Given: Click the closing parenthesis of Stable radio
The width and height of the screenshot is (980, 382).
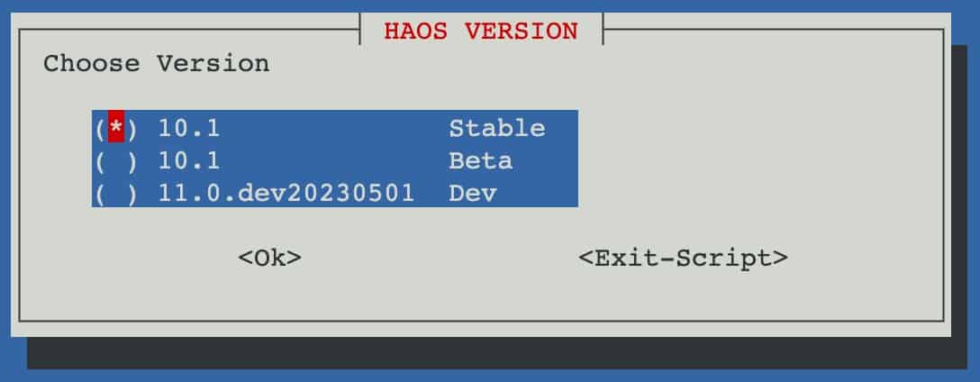Looking at the screenshot, I should click(x=132, y=128).
